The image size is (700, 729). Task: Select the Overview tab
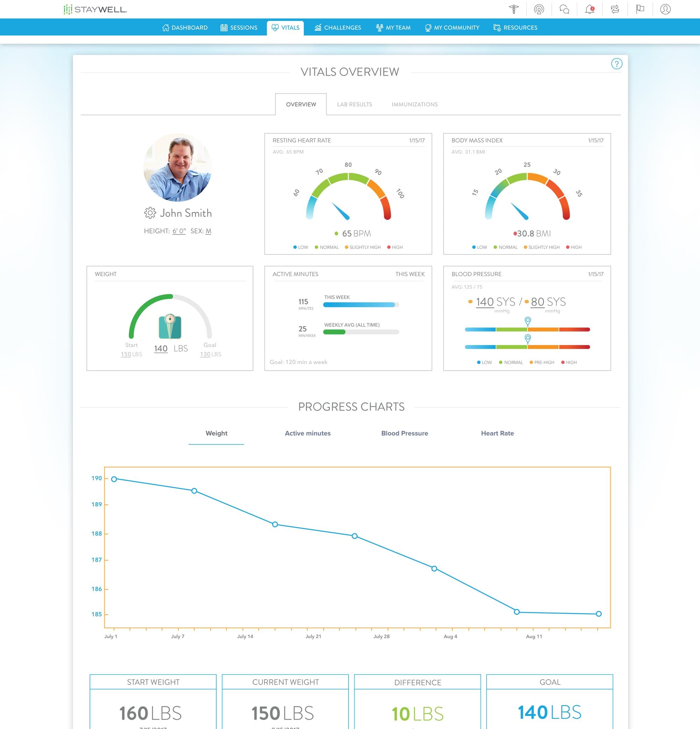[x=301, y=104]
